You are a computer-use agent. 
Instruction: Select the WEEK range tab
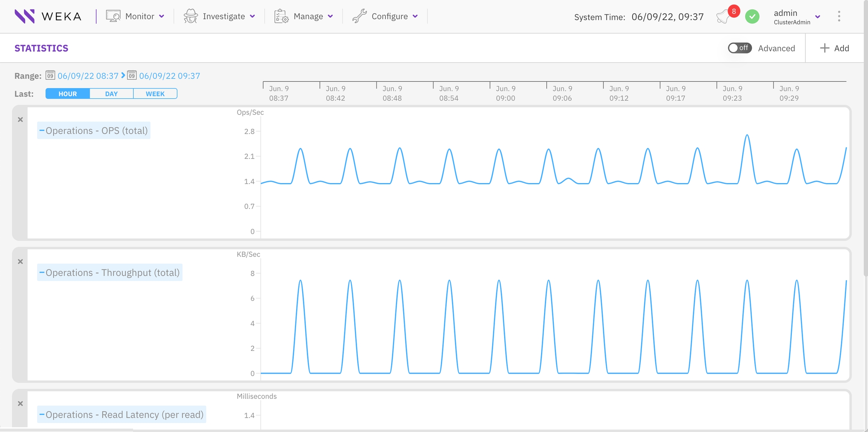tap(155, 94)
